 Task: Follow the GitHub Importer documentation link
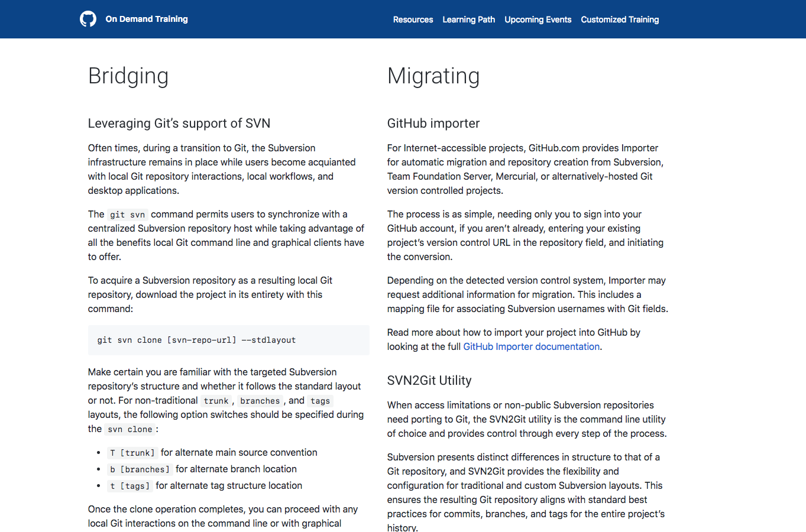[x=531, y=346]
